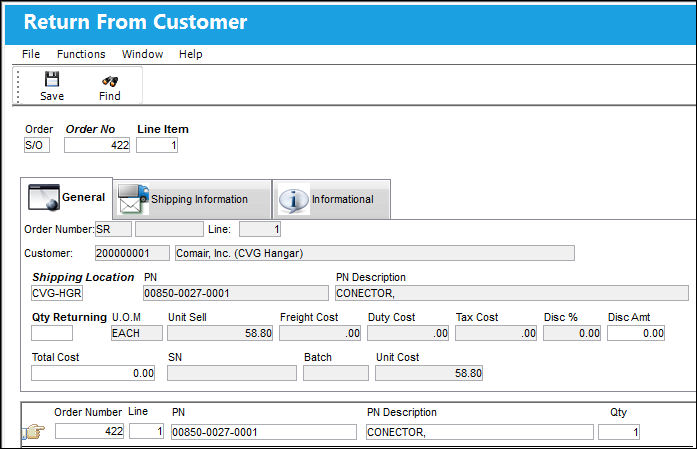Click the Total Cost field

coord(93,373)
